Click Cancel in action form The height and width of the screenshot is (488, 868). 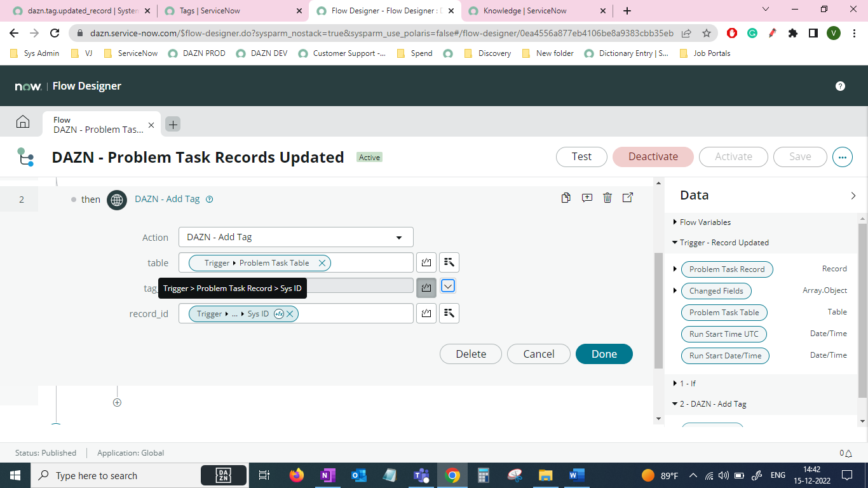coord(539,354)
